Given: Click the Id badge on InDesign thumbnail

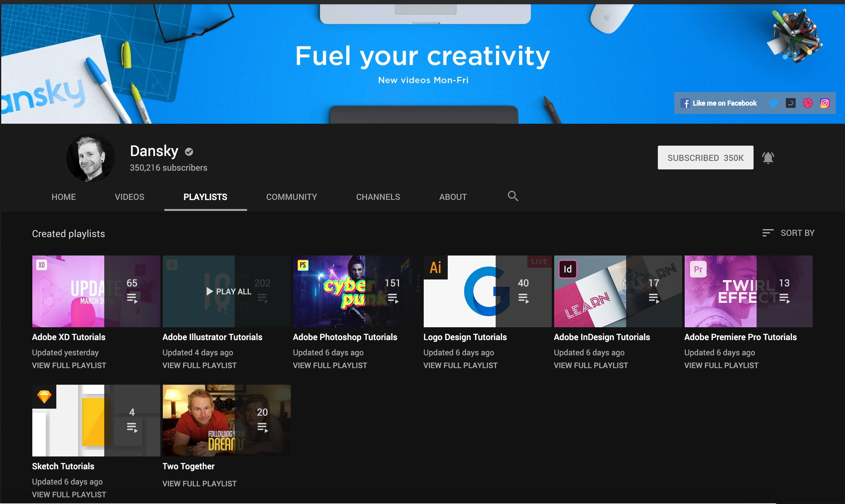Looking at the screenshot, I should tap(568, 269).
